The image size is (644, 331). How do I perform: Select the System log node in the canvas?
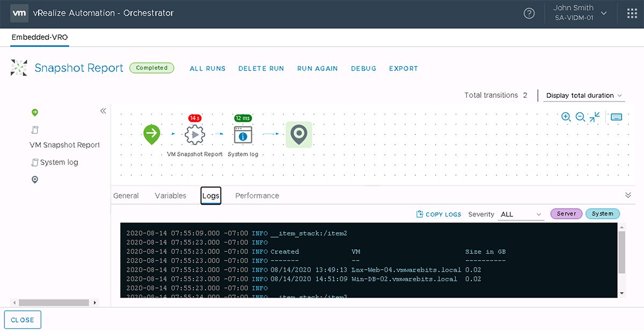click(243, 134)
